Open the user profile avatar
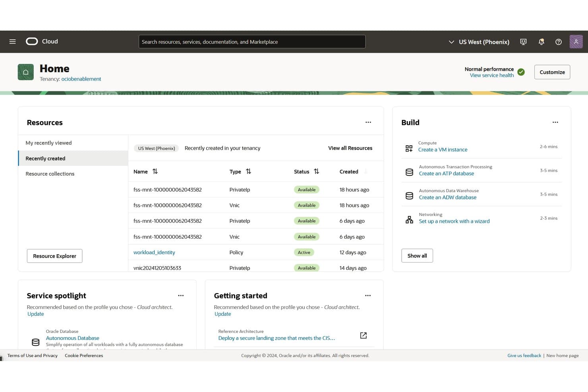The image size is (588, 392). [x=576, y=42]
